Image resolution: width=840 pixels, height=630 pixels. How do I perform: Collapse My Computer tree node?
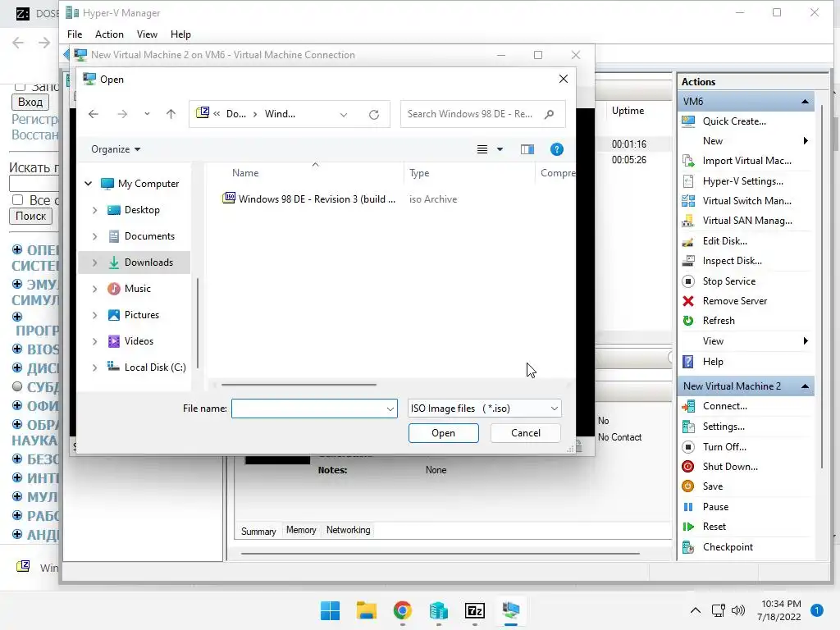[x=89, y=183]
